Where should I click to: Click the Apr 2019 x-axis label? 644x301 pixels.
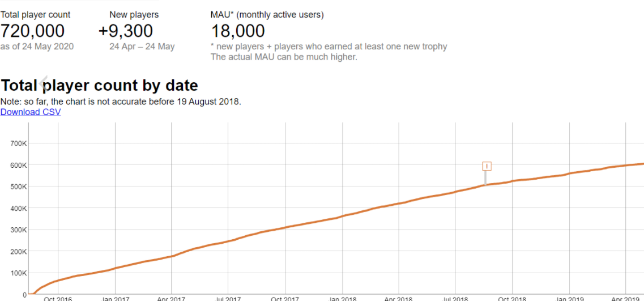click(x=625, y=299)
